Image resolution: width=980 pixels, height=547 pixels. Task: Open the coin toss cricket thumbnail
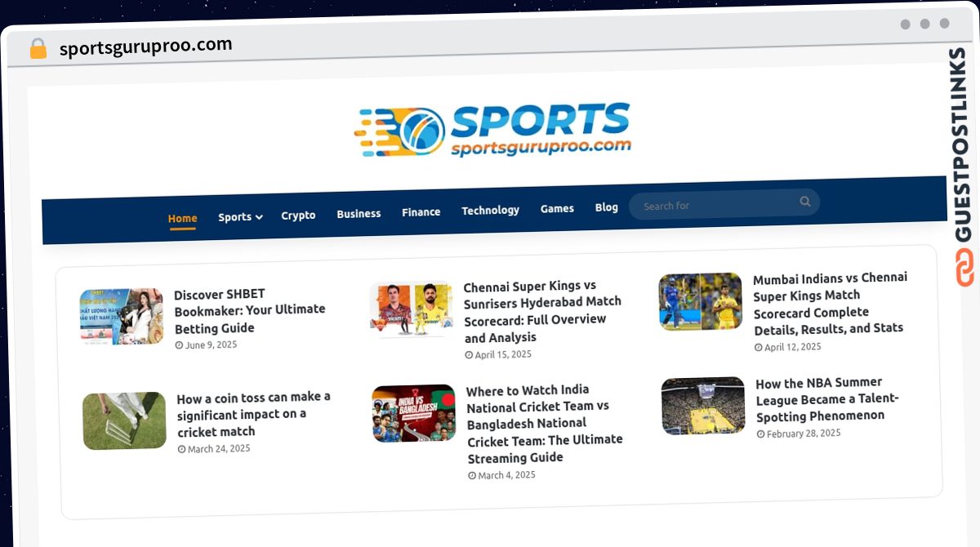[x=124, y=420]
